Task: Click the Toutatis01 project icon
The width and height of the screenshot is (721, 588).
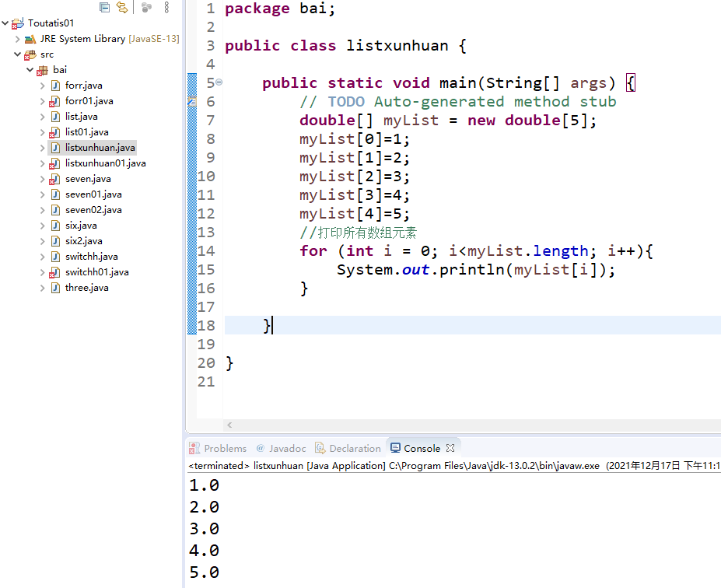Action: coord(18,23)
